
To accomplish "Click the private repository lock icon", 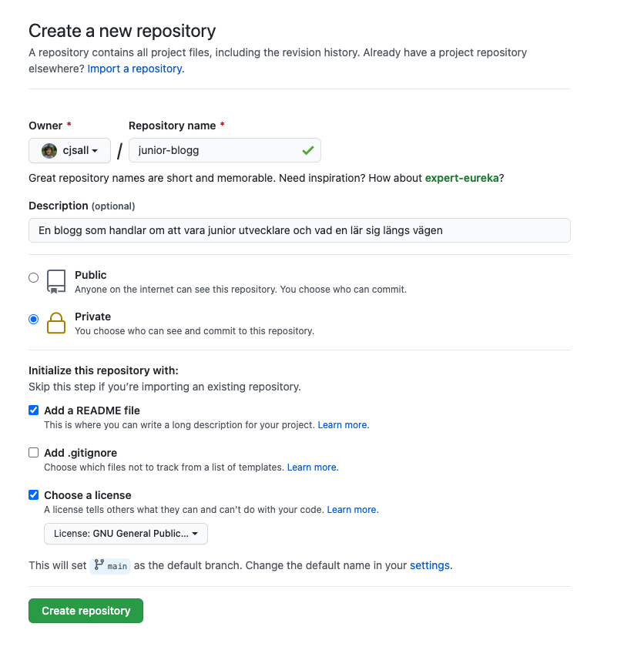I will [56, 323].
